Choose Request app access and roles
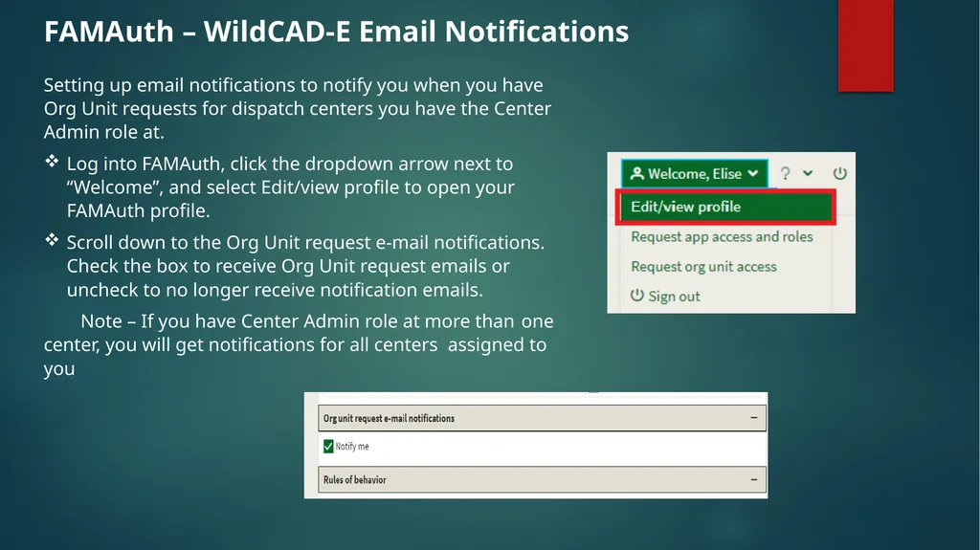This screenshot has height=550, width=980. [x=722, y=237]
